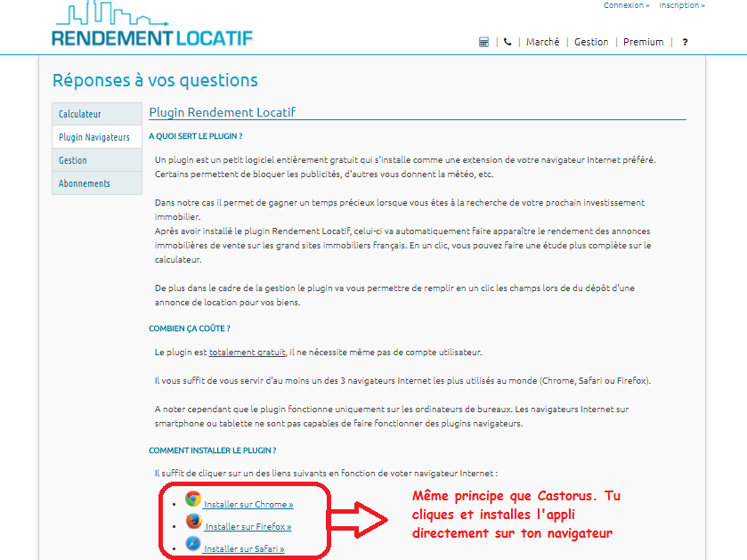Click the Safari compass icon

coord(193,543)
